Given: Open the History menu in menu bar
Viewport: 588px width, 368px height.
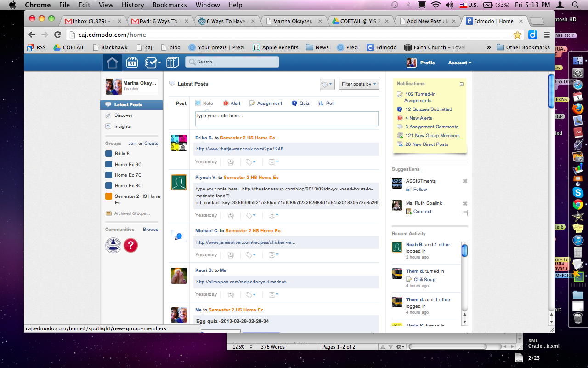Looking at the screenshot, I should click(133, 5).
